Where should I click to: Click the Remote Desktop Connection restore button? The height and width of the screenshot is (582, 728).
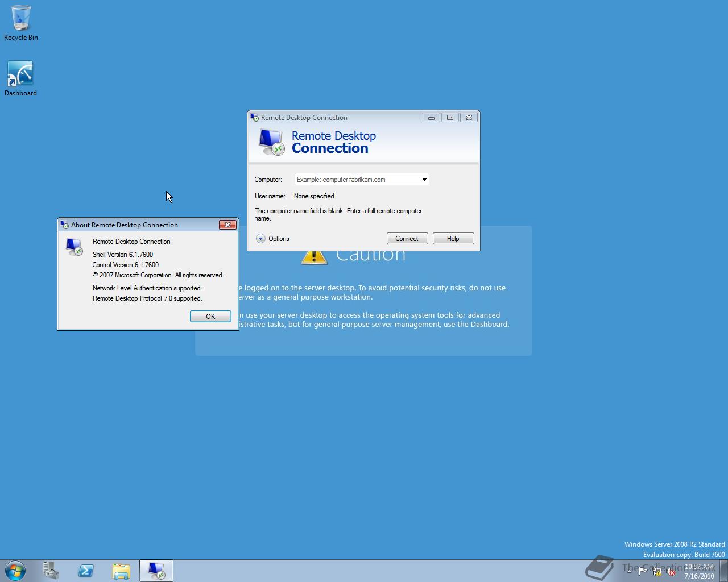[450, 118]
